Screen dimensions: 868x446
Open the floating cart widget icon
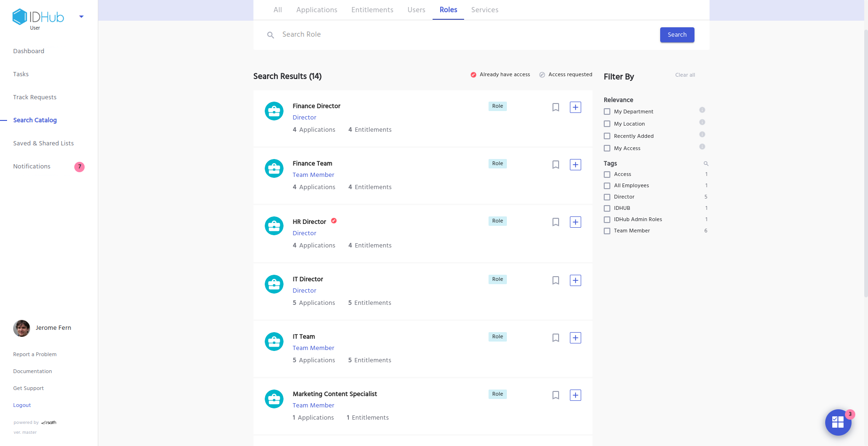point(837,422)
